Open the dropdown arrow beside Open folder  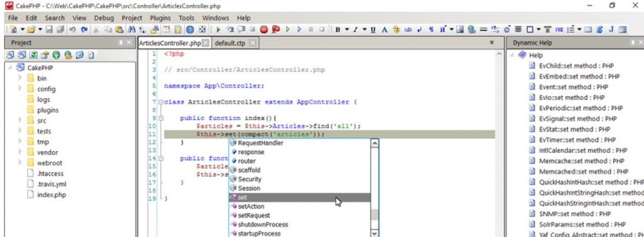click(x=40, y=30)
